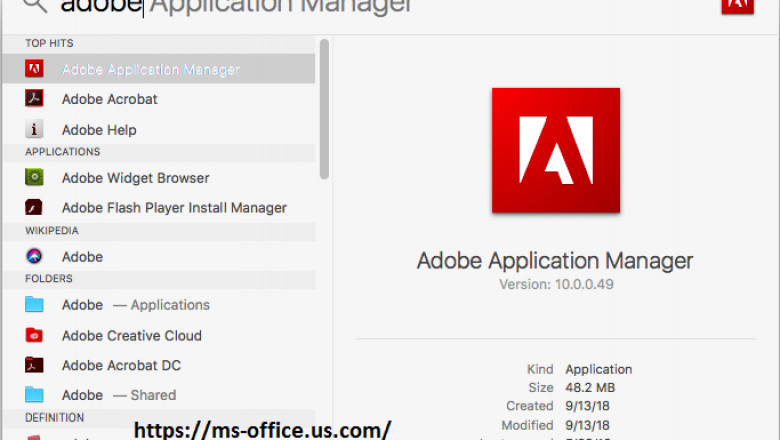Viewport: 780px width, 440px height.
Task: Click the Kind value Application
Action: pos(598,369)
